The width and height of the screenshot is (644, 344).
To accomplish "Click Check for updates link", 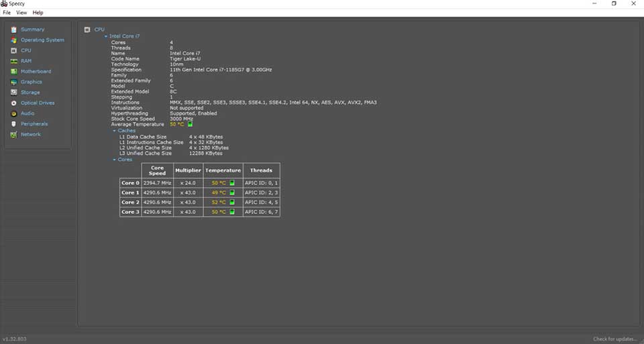I will [615, 339].
